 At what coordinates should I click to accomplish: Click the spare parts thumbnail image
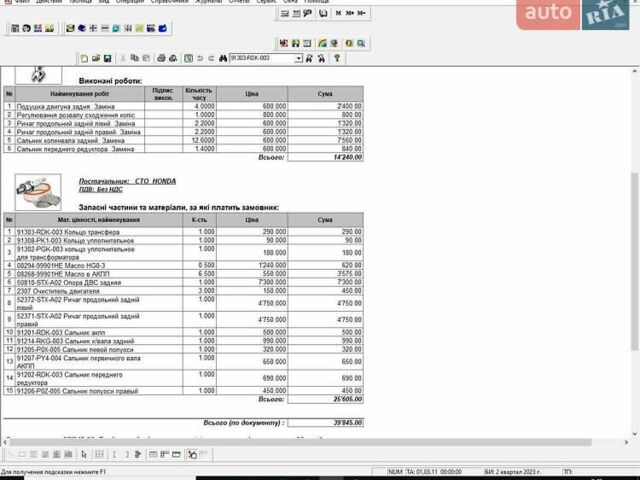coord(36,188)
